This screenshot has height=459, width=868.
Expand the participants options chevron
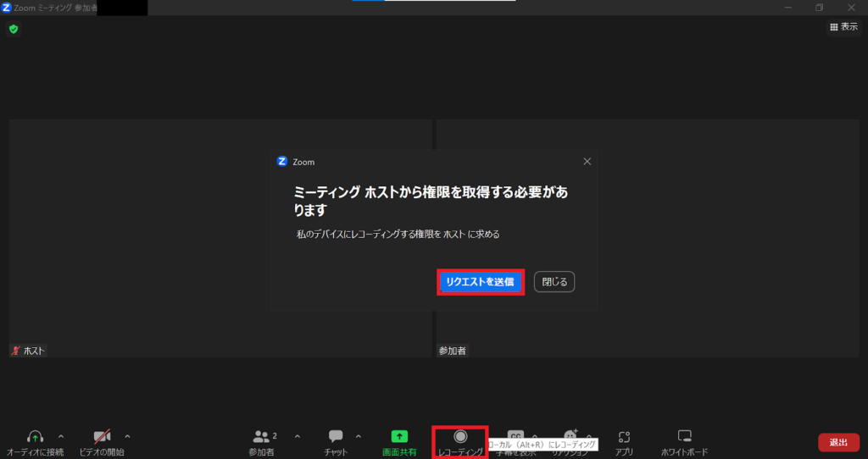click(x=297, y=436)
